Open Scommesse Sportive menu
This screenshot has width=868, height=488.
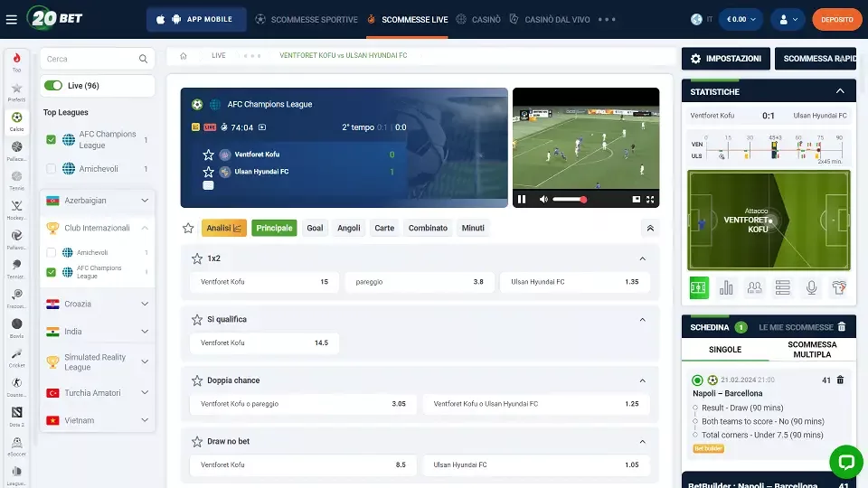[x=307, y=19]
